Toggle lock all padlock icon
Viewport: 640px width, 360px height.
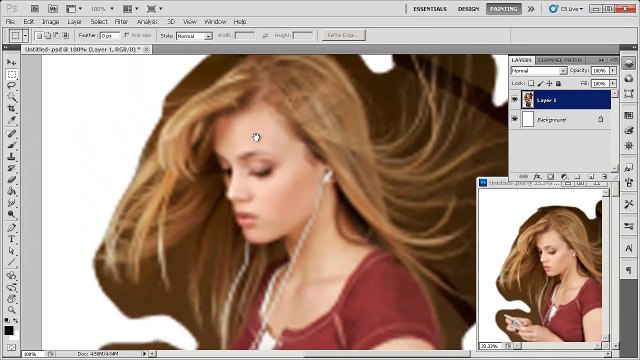pyautogui.click(x=558, y=83)
